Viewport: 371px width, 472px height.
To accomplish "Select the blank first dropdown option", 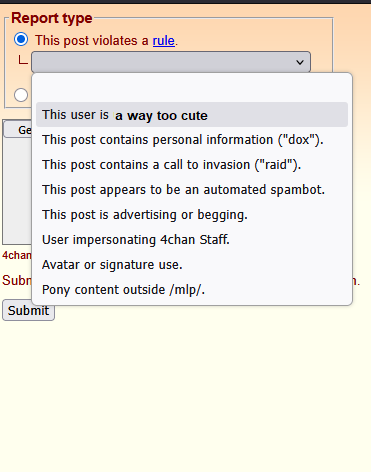I will [x=192, y=90].
